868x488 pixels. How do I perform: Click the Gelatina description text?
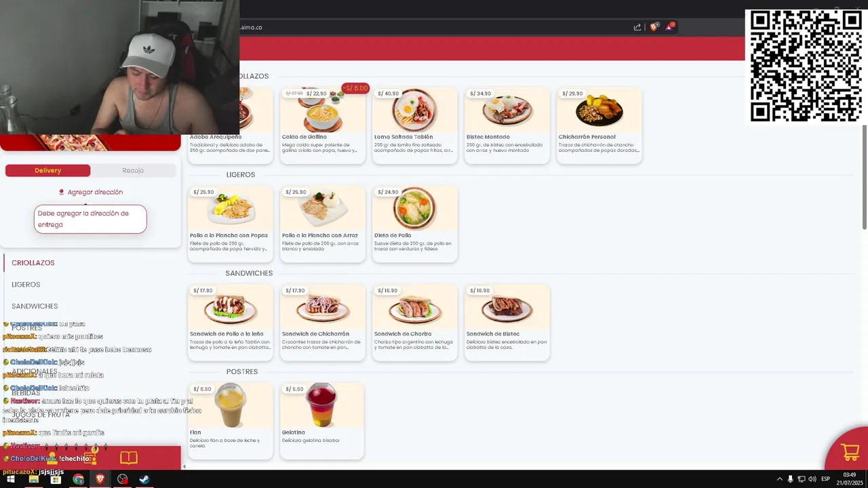click(311, 441)
